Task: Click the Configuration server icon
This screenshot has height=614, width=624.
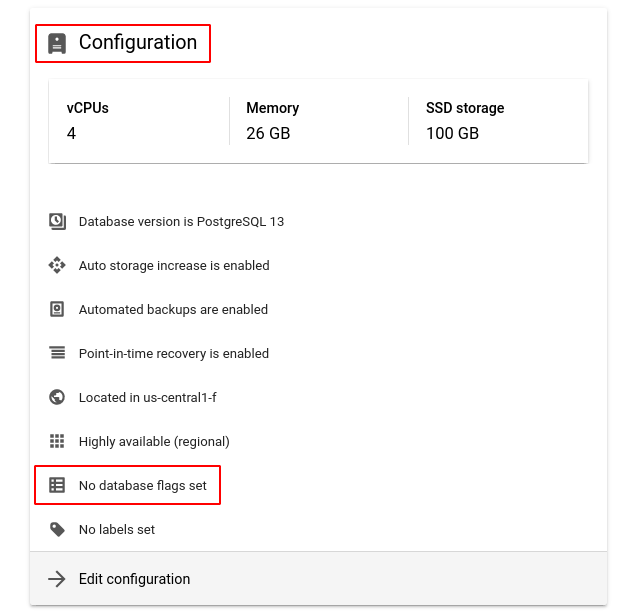Action: [57, 43]
